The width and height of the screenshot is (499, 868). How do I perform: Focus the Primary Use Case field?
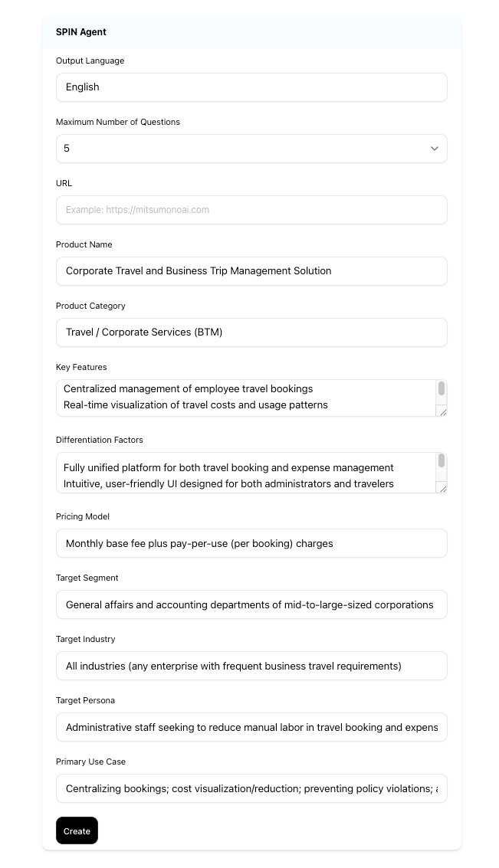coord(251,788)
